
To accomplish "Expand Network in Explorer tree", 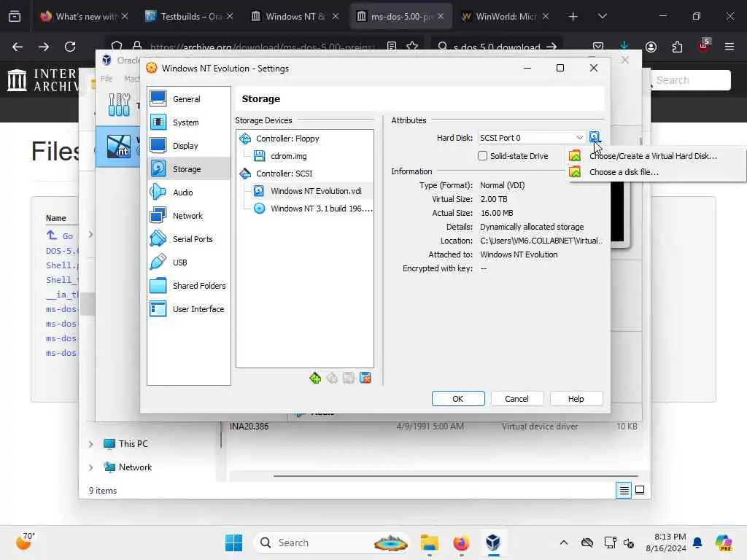I will [90, 467].
